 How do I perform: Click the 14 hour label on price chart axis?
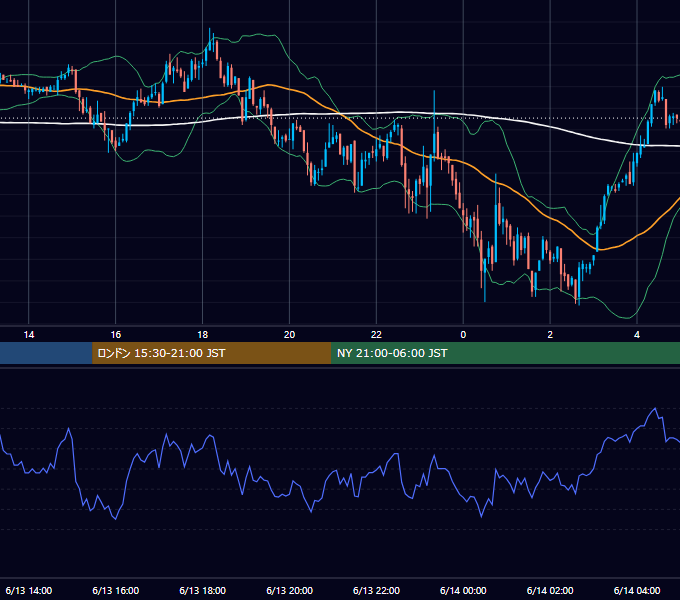pos(29,335)
